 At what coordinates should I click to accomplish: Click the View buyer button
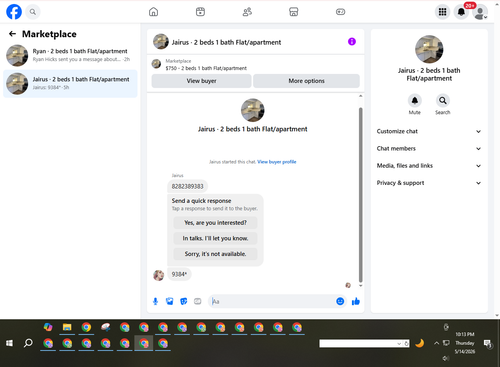[201, 81]
